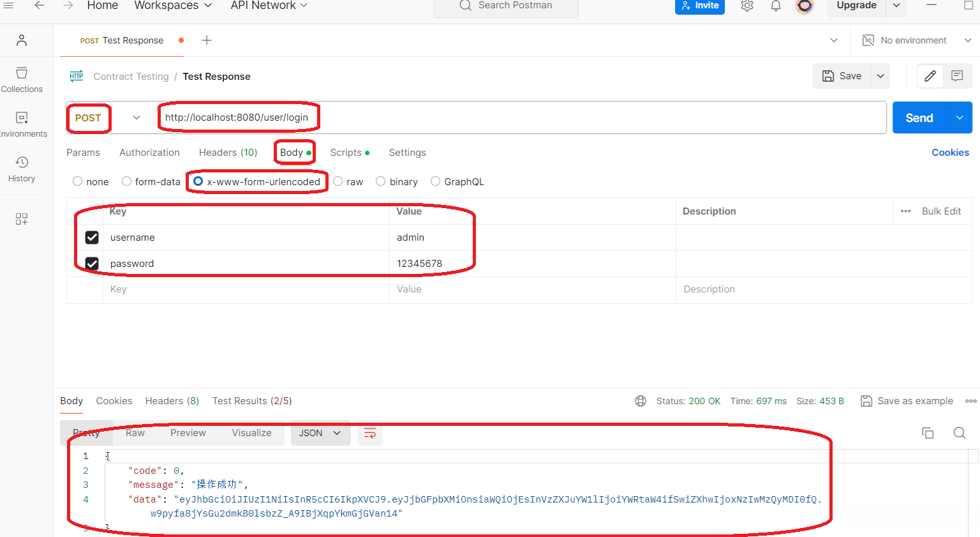This screenshot has height=537, width=980.
Task: Click Bulk Edit
Action: click(941, 211)
